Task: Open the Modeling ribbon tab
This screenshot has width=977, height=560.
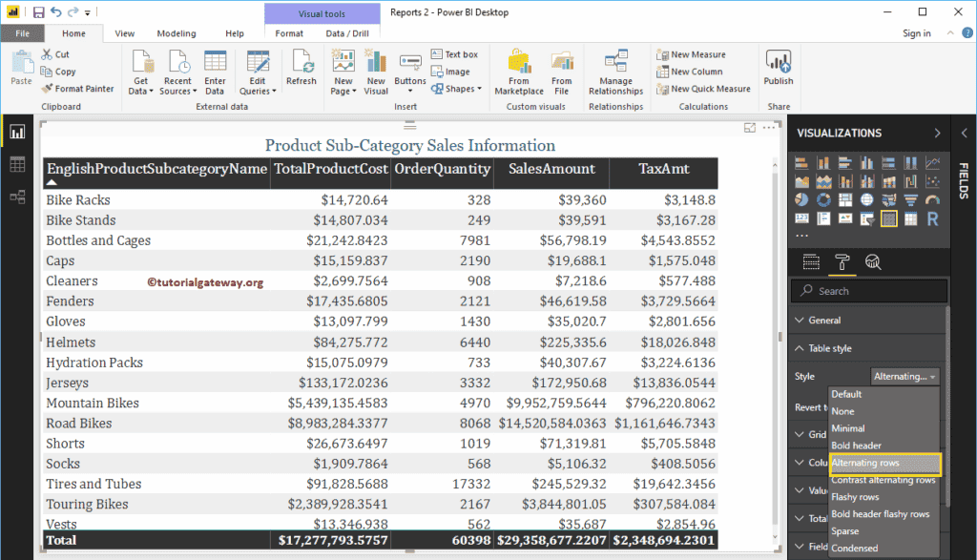Action: click(x=176, y=31)
